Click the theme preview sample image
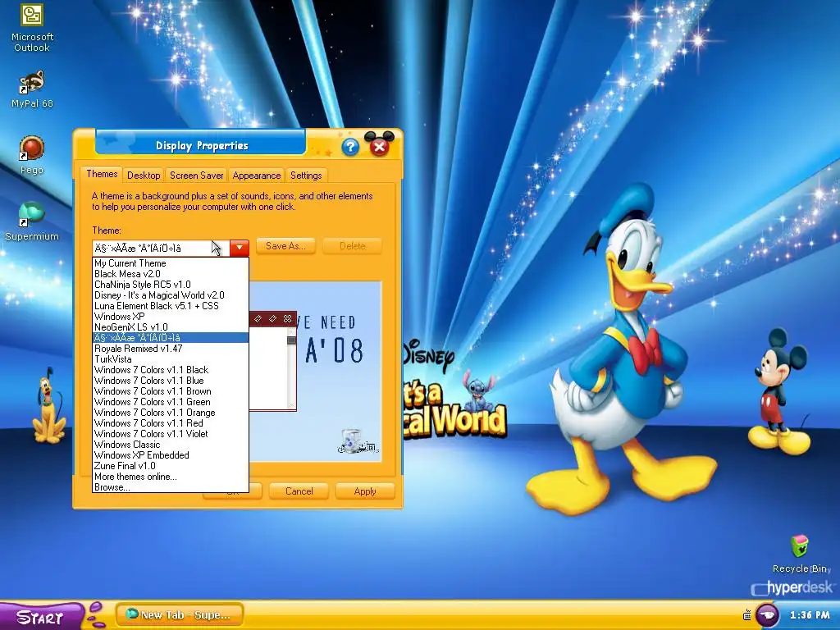This screenshot has width=840, height=630. (316, 371)
